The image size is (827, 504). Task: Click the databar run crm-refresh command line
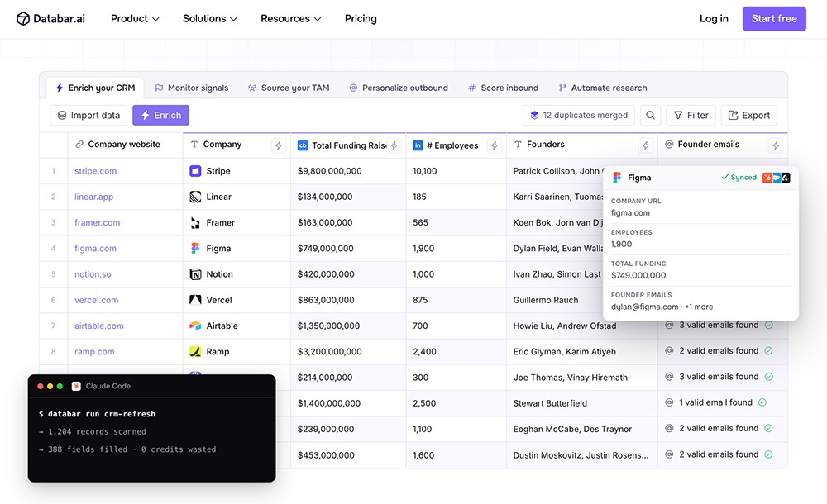[x=97, y=414]
